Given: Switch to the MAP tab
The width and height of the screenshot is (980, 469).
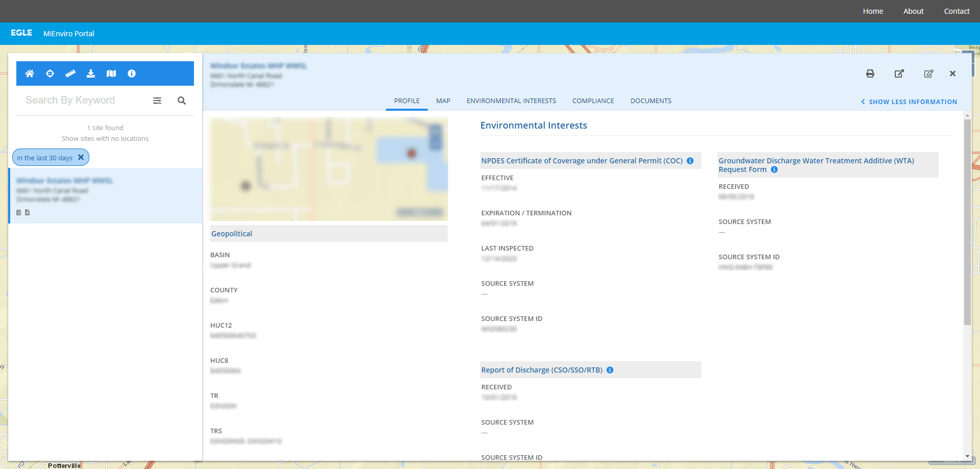Looking at the screenshot, I should click(443, 101).
